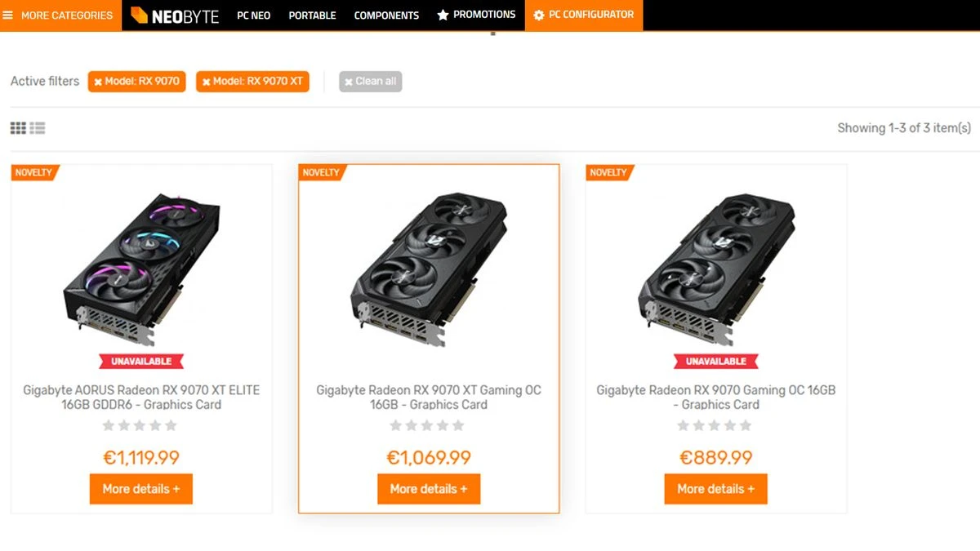View details for AORUS RX 9070 XT ELITE

tap(141, 489)
